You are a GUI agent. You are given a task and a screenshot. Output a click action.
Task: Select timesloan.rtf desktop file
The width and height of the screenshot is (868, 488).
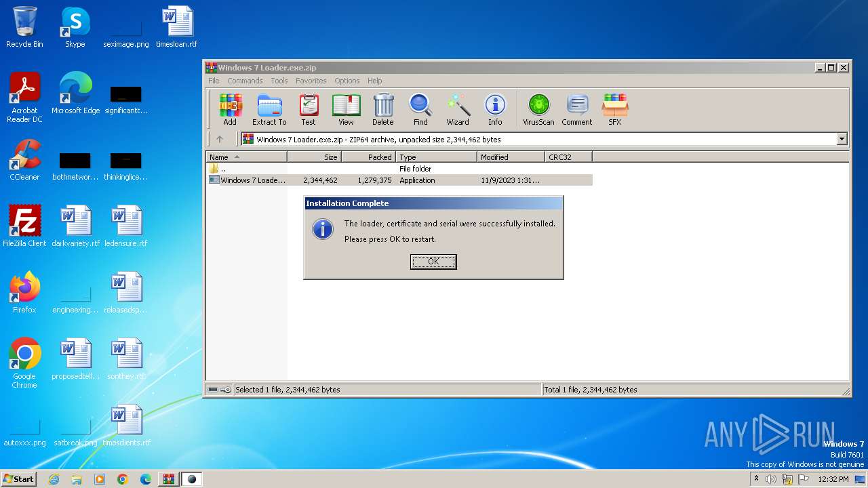(177, 27)
